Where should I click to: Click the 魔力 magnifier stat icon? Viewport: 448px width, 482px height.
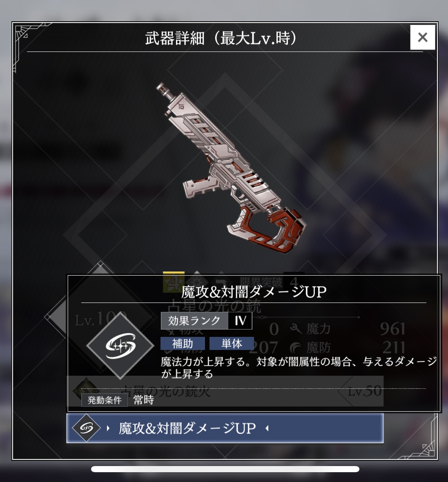(296, 329)
